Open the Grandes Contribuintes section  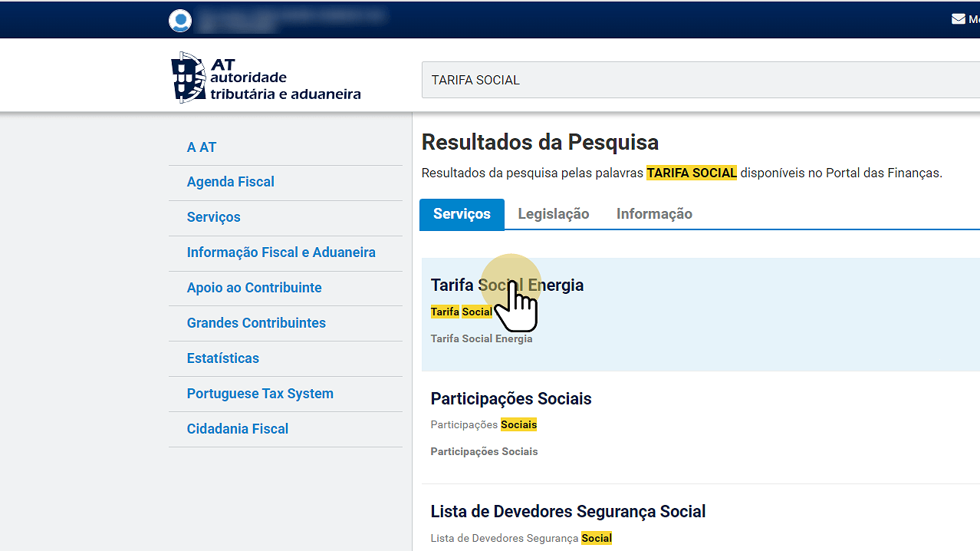[256, 323]
